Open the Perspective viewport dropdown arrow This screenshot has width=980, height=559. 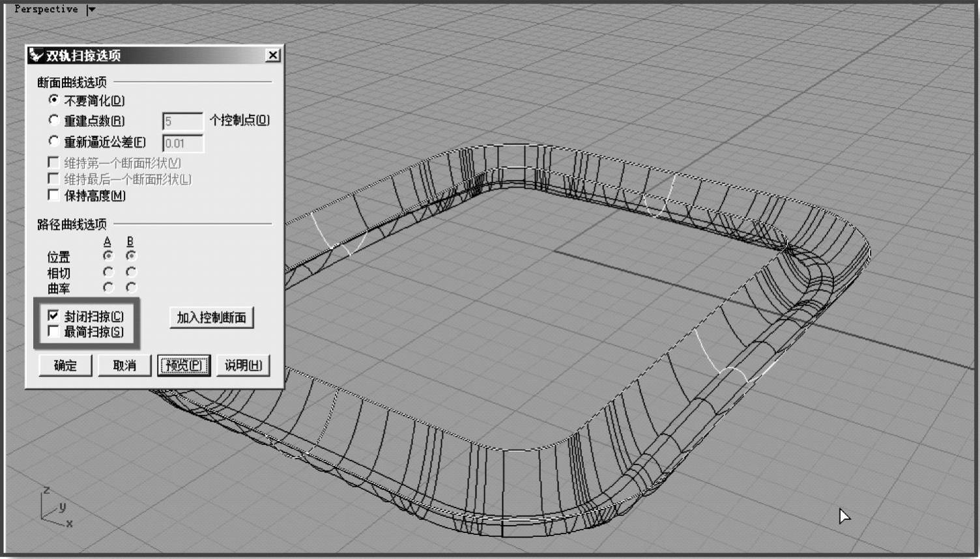pos(91,10)
